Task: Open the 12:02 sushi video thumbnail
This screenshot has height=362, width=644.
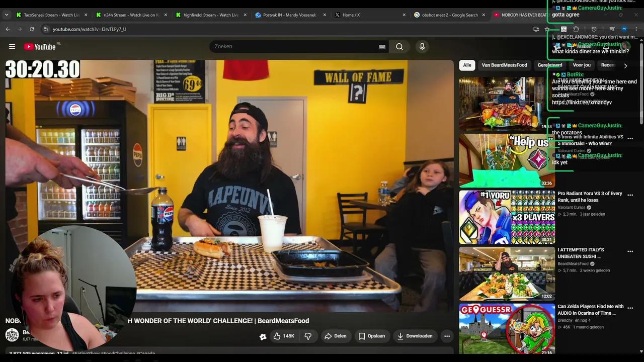Action: 507,274
